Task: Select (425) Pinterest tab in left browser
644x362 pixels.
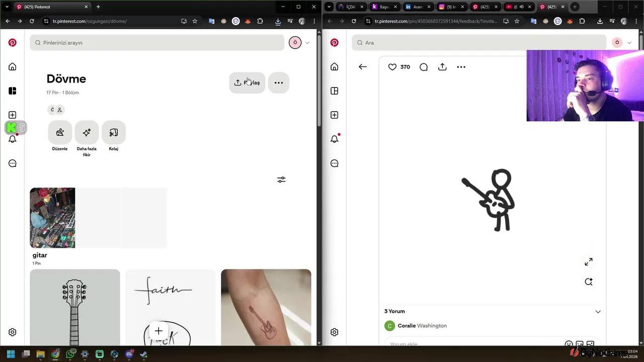Action: [x=52, y=7]
